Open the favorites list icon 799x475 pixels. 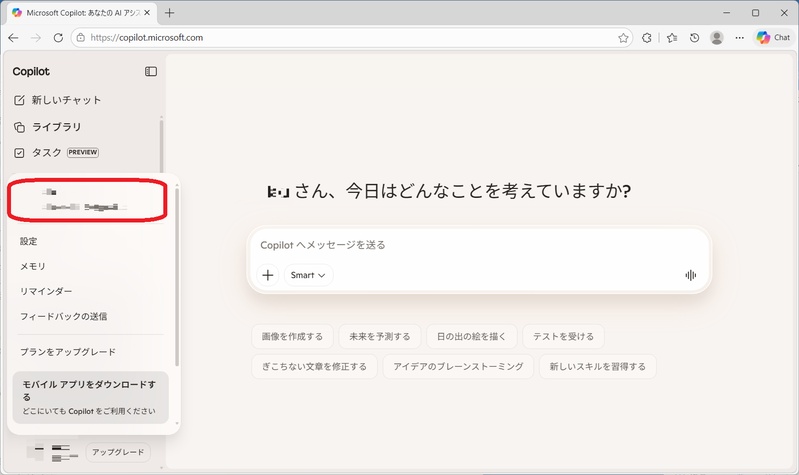(x=672, y=38)
